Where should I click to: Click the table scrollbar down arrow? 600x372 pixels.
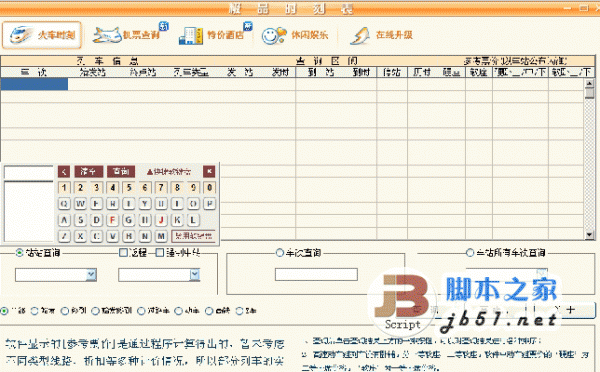point(589,235)
